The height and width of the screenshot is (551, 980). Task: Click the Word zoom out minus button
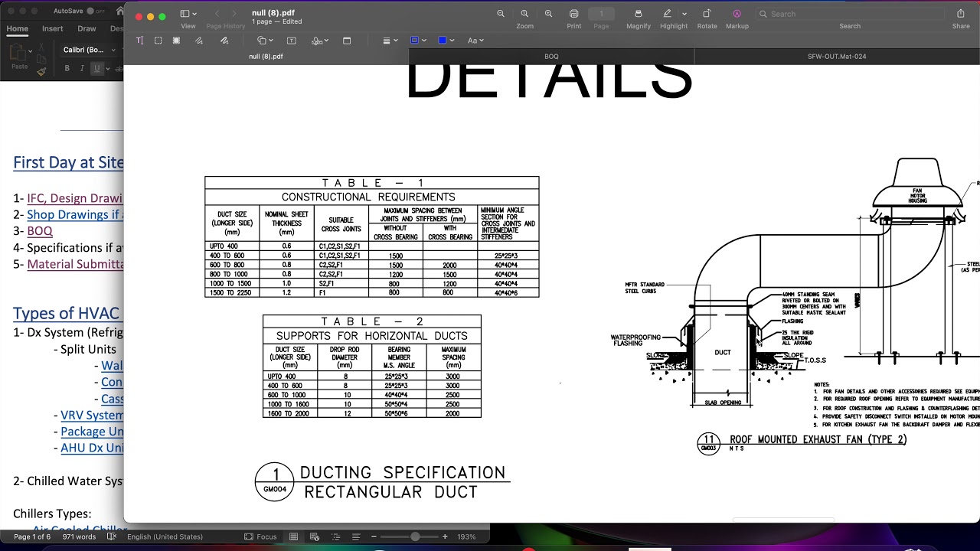(x=374, y=536)
